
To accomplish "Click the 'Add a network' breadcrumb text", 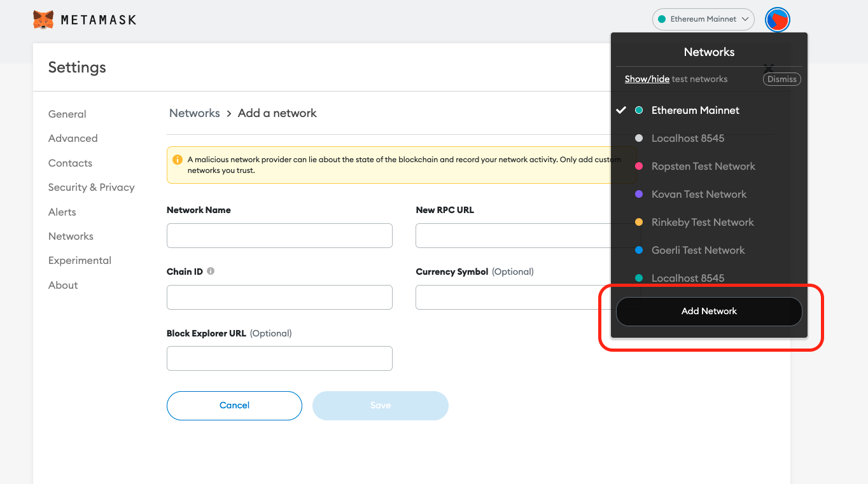I will click(x=277, y=113).
